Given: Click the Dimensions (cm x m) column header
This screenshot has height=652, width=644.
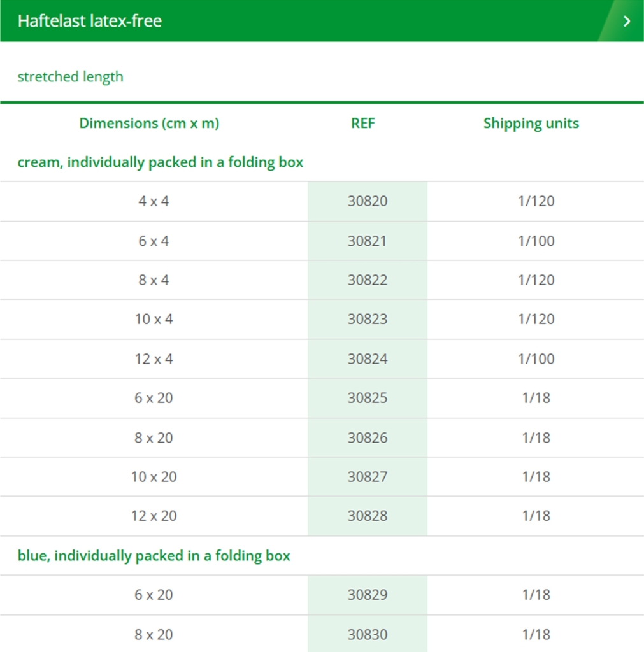Looking at the screenshot, I should pyautogui.click(x=149, y=123).
